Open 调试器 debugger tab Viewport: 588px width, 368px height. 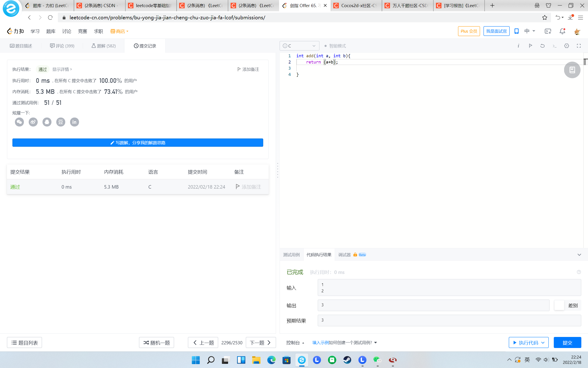point(352,255)
